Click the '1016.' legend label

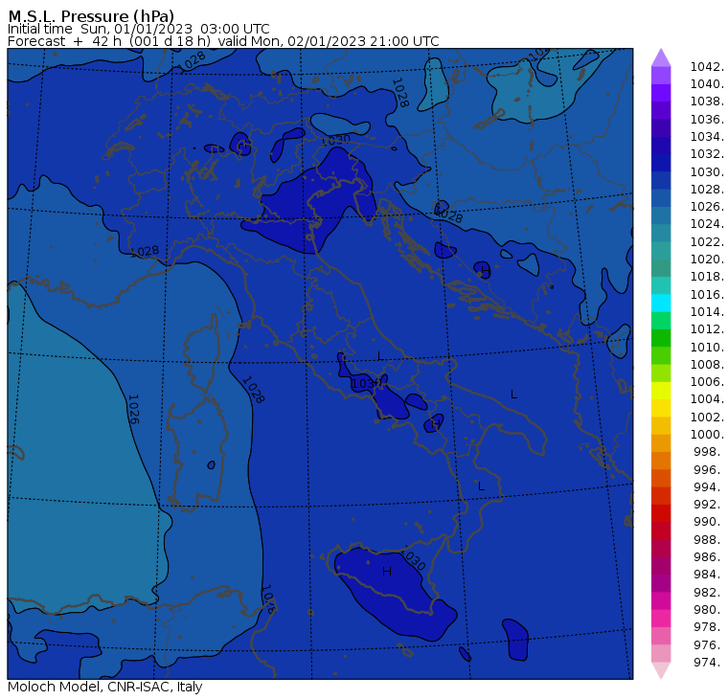707,294
